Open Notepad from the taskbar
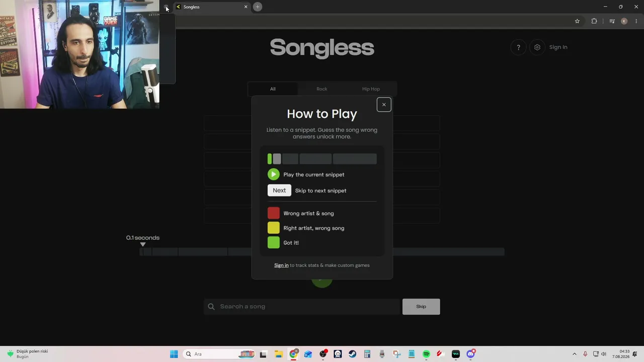 [x=412, y=354]
